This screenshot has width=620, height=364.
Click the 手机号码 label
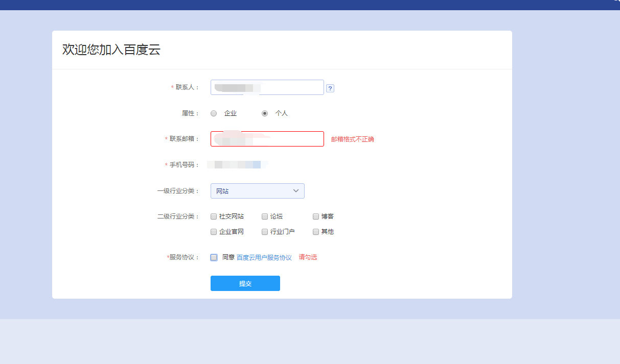tap(181, 165)
